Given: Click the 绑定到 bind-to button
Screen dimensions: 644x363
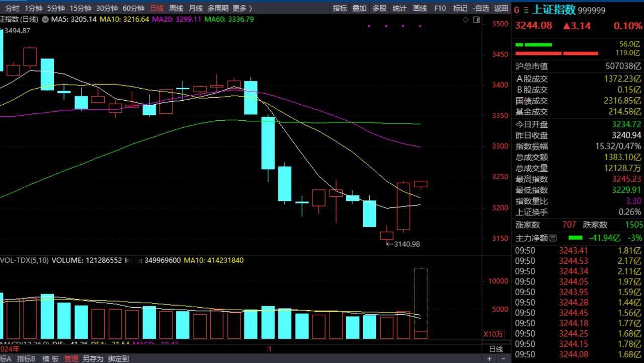Looking at the screenshot, I should pos(118,358).
